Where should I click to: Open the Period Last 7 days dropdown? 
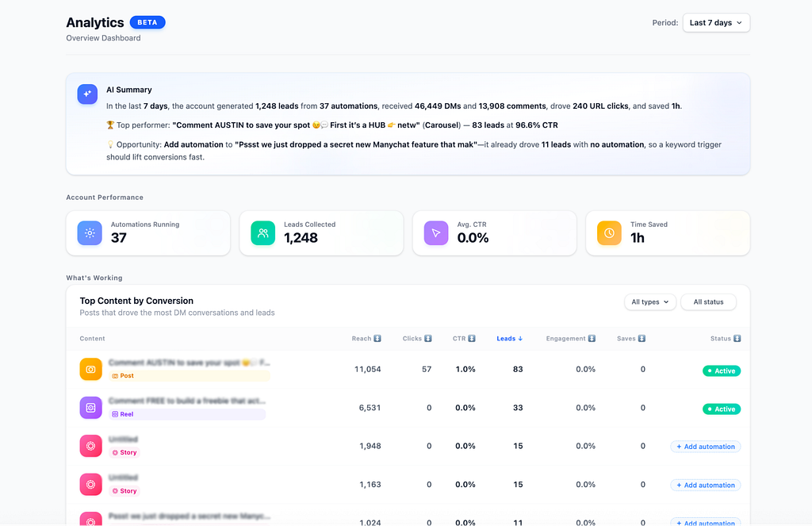tap(716, 23)
